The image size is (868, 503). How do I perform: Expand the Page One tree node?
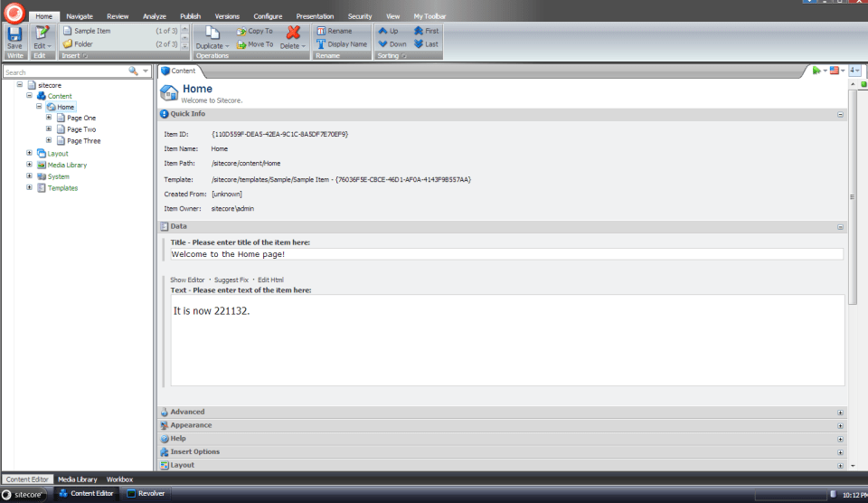click(x=49, y=118)
